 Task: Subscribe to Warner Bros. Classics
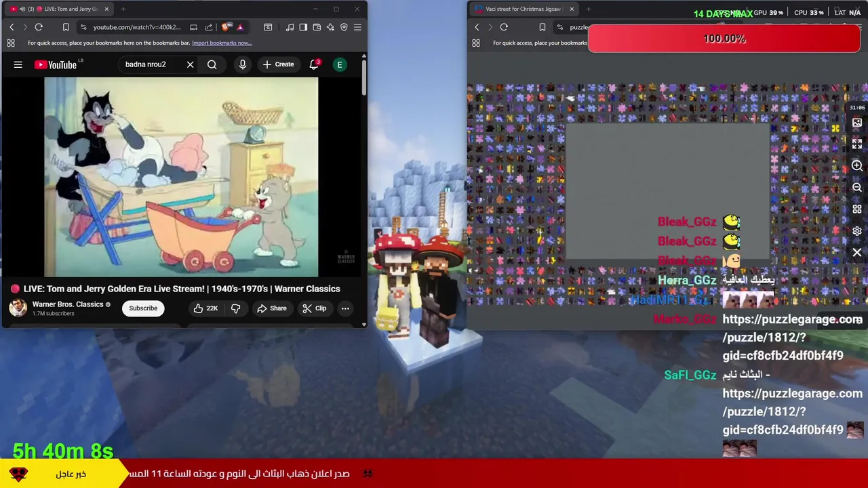tap(143, 308)
